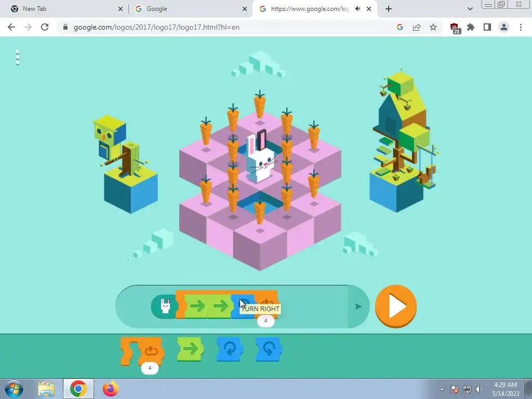This screenshot has height=399, width=532.
Task: Open the network status tray icon
Action: click(x=467, y=389)
